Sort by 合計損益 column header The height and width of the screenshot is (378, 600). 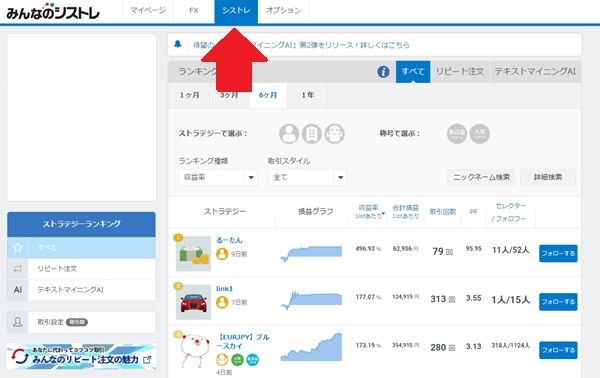pos(406,212)
